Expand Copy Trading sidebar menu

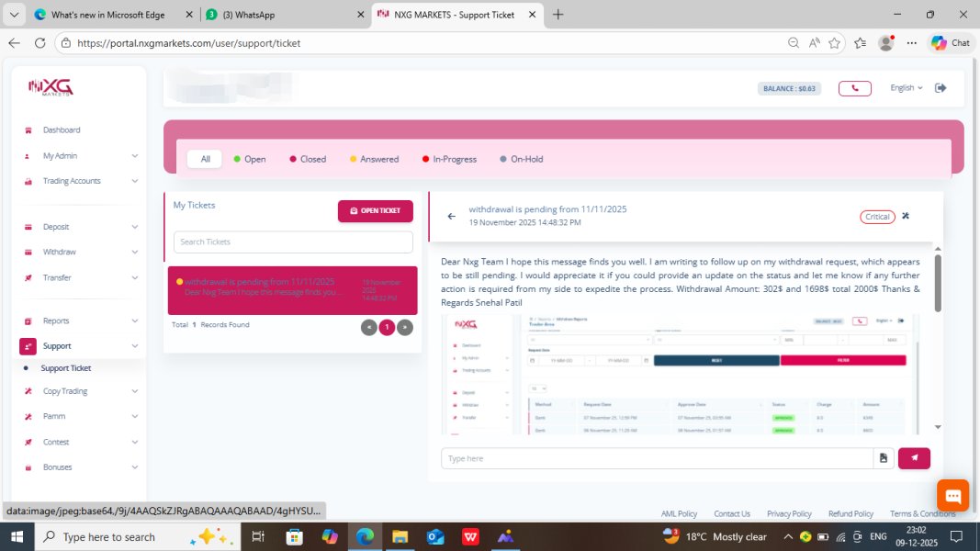point(79,391)
